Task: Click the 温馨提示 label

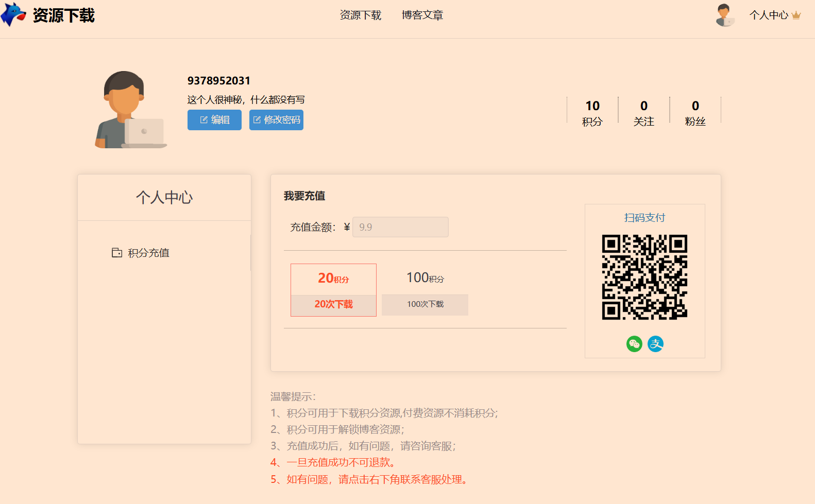Action: (293, 396)
